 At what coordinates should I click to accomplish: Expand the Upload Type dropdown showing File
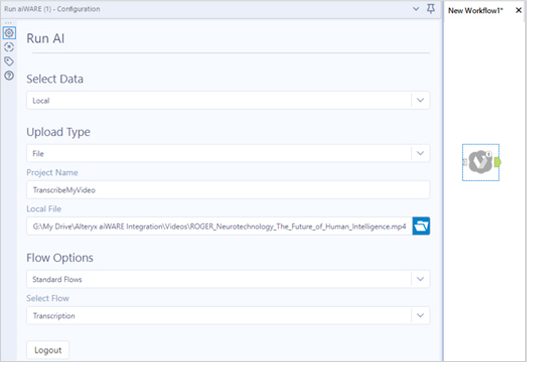[228, 153]
